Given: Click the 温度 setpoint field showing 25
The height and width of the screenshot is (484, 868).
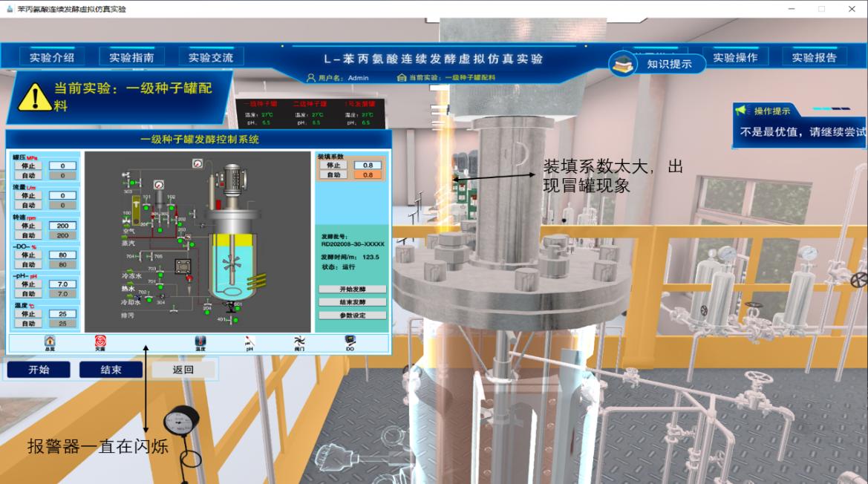Looking at the screenshot, I should 62,314.
